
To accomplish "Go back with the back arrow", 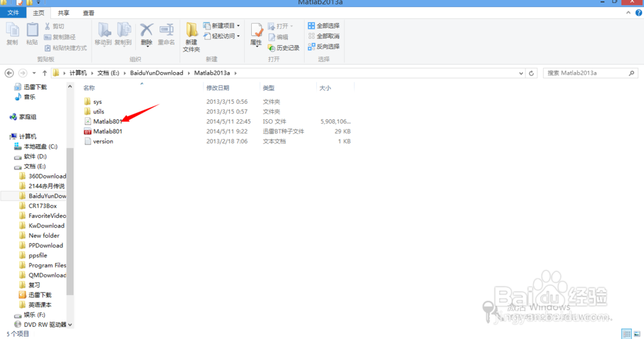I will [9, 73].
